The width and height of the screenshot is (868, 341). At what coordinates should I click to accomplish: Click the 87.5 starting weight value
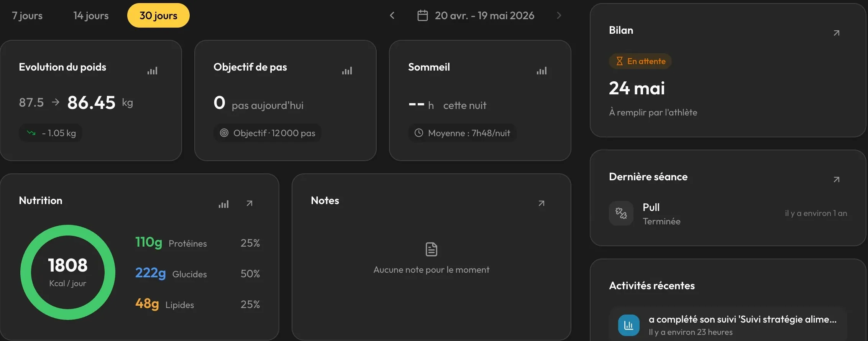(x=31, y=102)
